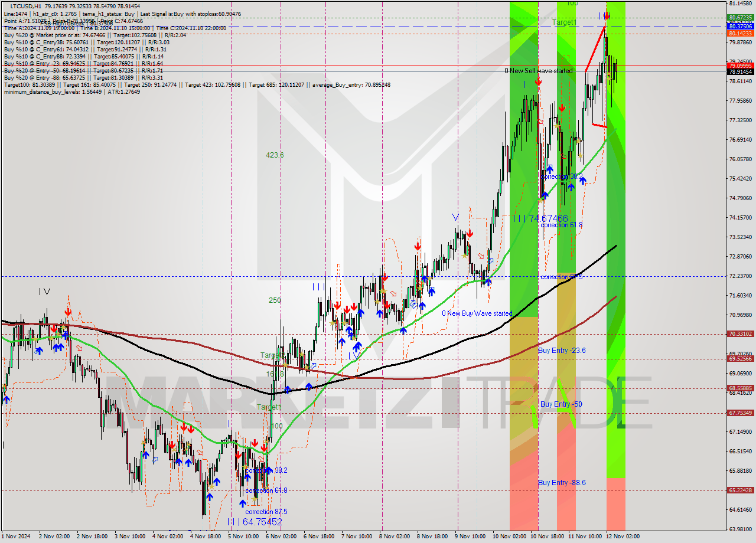The height and width of the screenshot is (543, 756).
Task: Select the '4 Nov 18:00' time label
Action: click(206, 536)
